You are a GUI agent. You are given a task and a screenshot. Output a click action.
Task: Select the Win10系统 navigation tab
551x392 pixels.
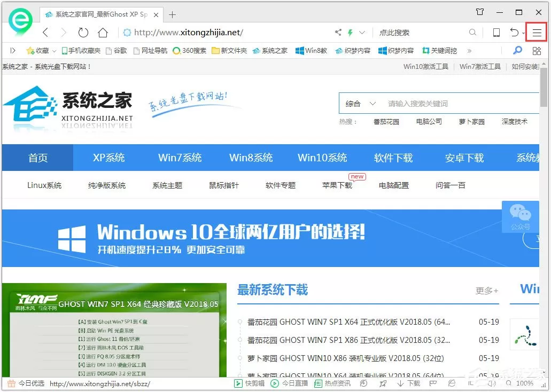pos(322,158)
